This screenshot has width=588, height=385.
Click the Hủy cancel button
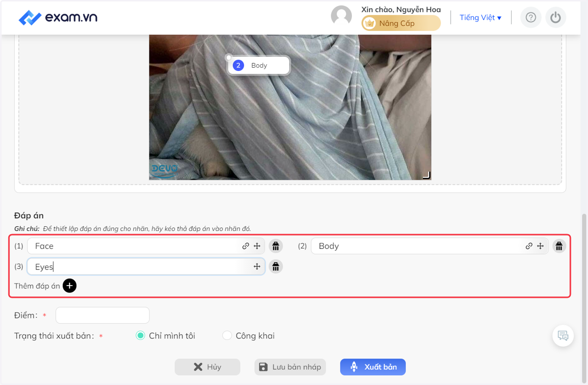[207, 367]
